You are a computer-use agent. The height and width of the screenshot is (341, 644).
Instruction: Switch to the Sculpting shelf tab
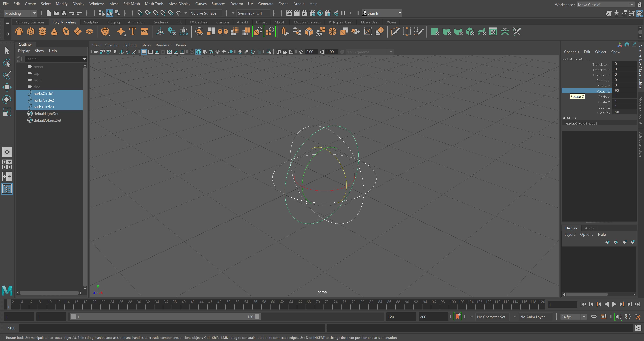coord(92,22)
